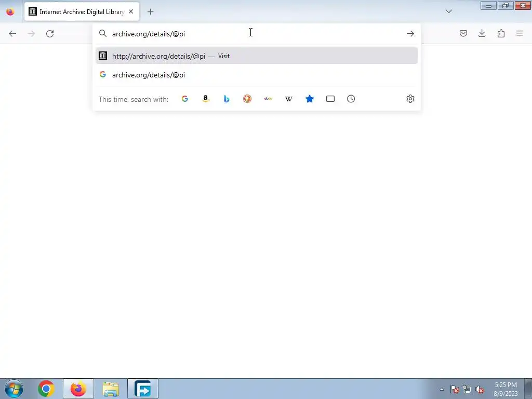Open Windows Explorer from taskbar
Viewport: 532px width, 399px height.
pyautogui.click(x=111, y=389)
